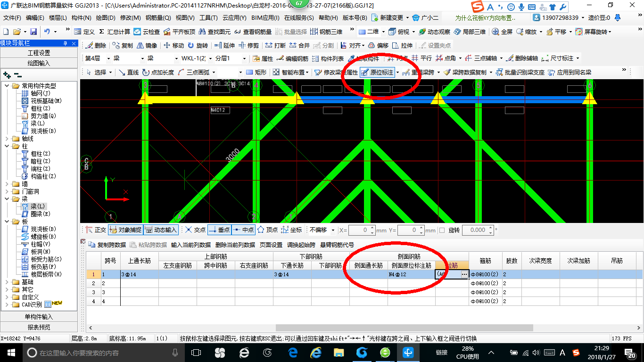The width and height of the screenshot is (644, 362).
Task: Select the 矩形 rectangle drawing tool
Action: click(256, 72)
